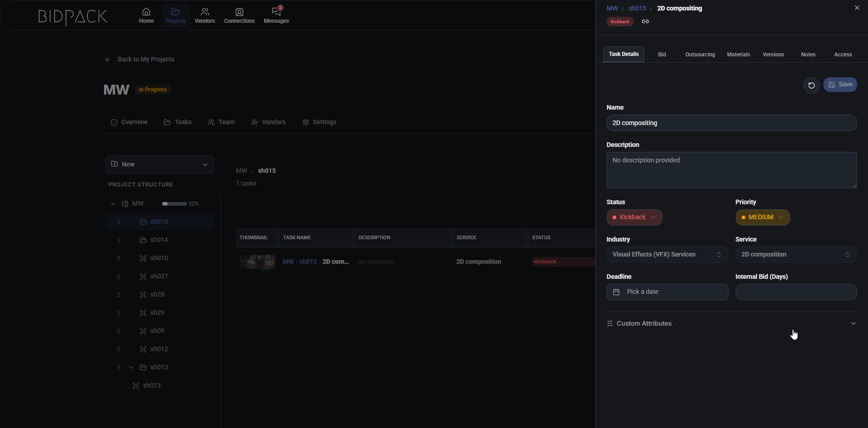The width and height of the screenshot is (868, 428).
Task: Click the Deadline Pick a date field
Action: pyautogui.click(x=667, y=292)
